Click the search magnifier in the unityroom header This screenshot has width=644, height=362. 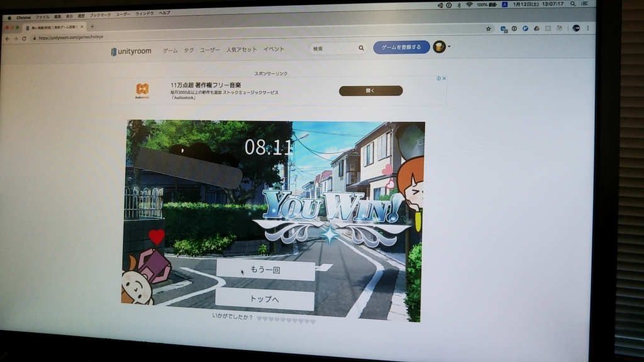click(x=361, y=48)
